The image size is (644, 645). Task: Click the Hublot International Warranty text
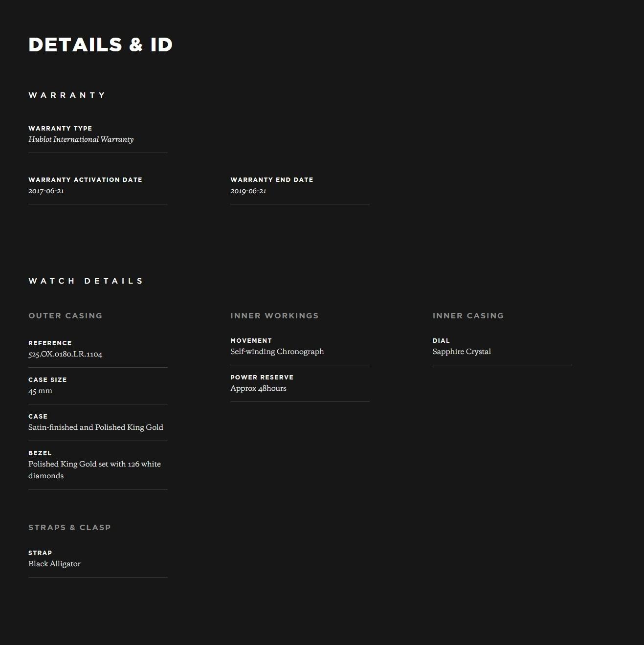point(81,139)
